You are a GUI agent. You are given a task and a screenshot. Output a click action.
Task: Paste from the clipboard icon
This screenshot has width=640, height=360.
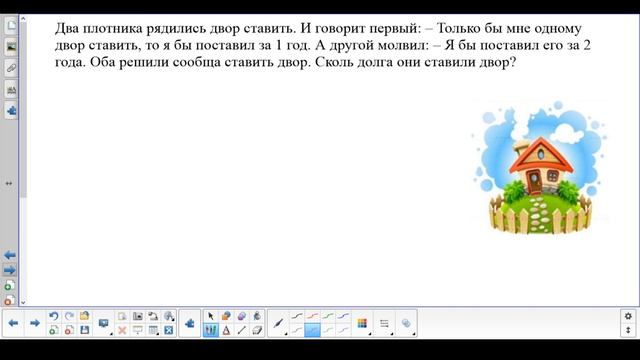[x=122, y=316]
